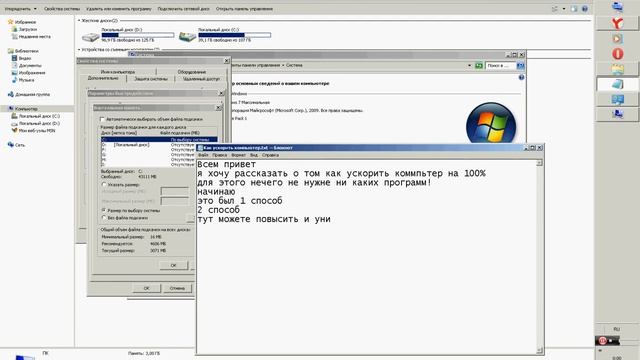Click the help icon in System window
The width and height of the screenshot is (640, 360).
pyautogui.click(x=521, y=77)
